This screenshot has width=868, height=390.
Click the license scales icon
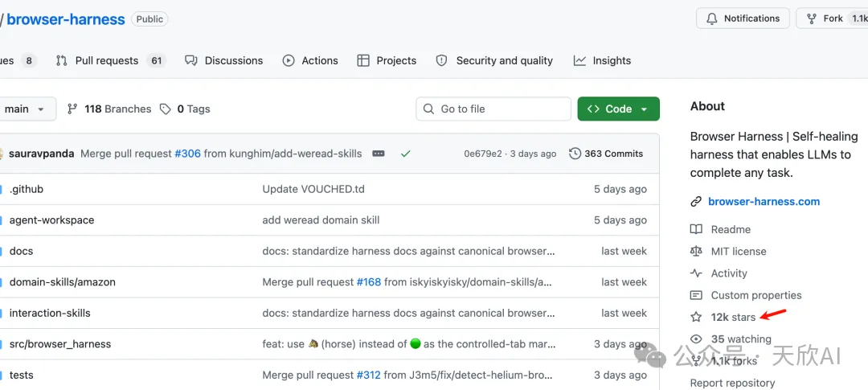696,252
